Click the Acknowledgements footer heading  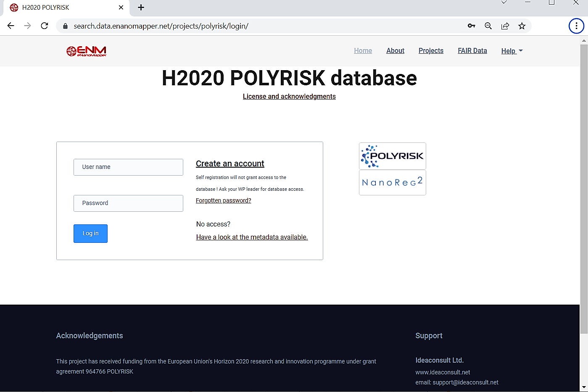(x=90, y=336)
